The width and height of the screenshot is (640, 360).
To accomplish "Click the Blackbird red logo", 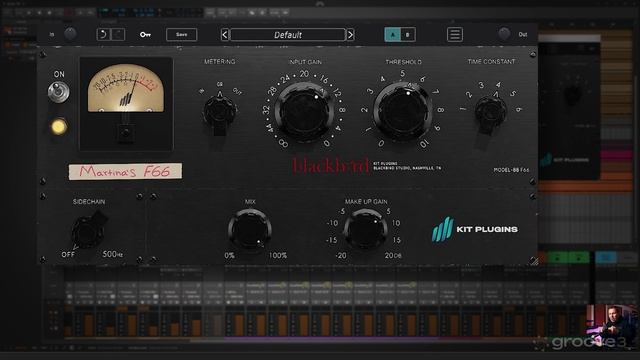I will coord(331,166).
